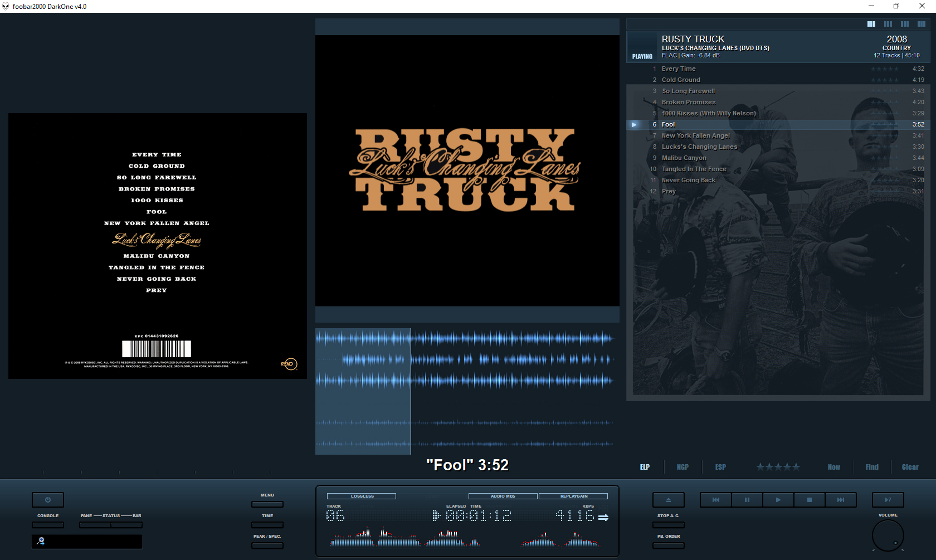Viewport: 936px width, 560px height.
Task: Switch to the NGP tab
Action: (682, 467)
